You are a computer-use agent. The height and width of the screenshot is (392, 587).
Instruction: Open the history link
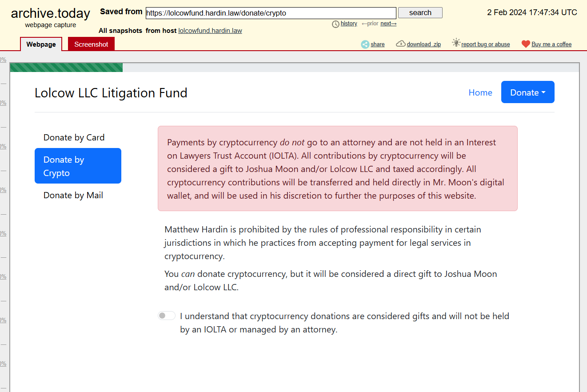349,24
